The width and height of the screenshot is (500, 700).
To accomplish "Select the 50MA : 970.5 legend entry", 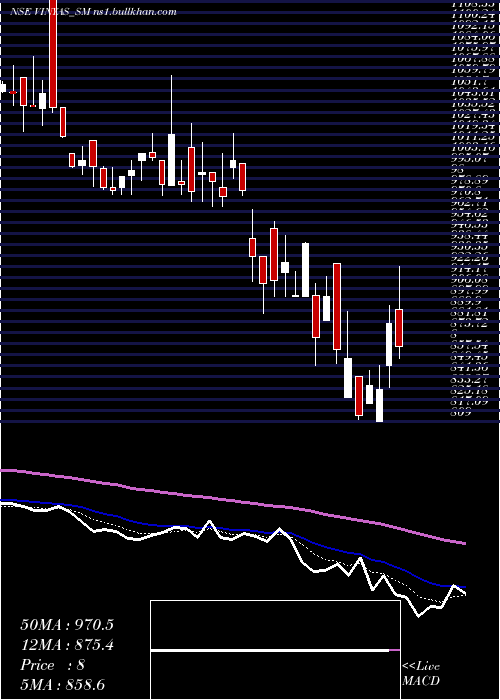I will (67, 625).
